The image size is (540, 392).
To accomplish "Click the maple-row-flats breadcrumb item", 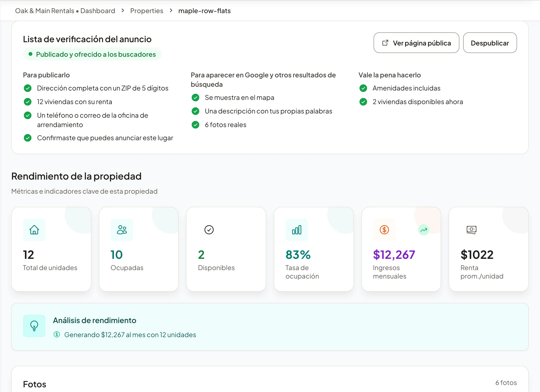I will pos(205,11).
